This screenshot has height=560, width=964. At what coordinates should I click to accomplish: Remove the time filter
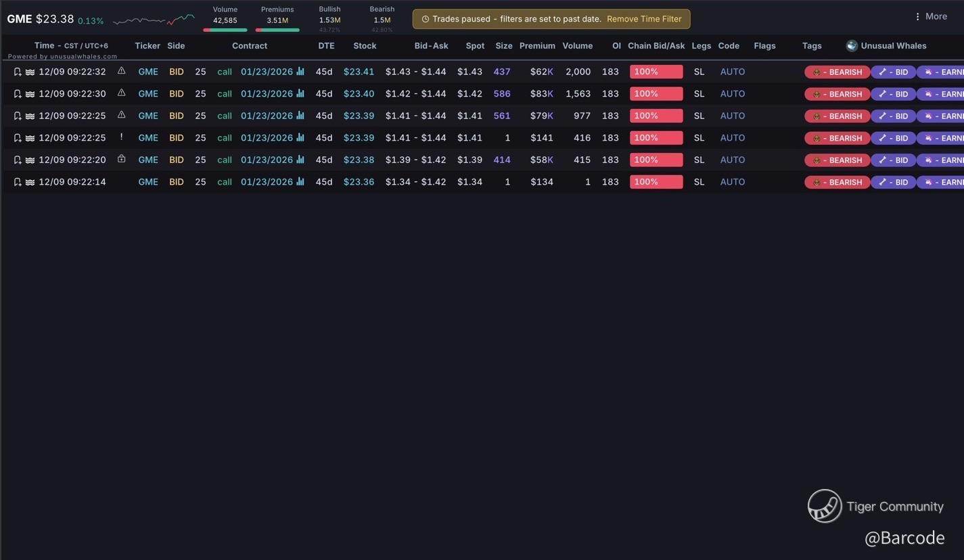644,19
